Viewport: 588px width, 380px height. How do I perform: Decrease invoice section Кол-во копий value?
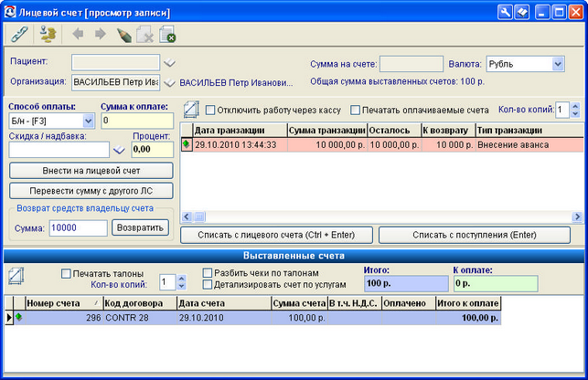[x=181, y=286]
